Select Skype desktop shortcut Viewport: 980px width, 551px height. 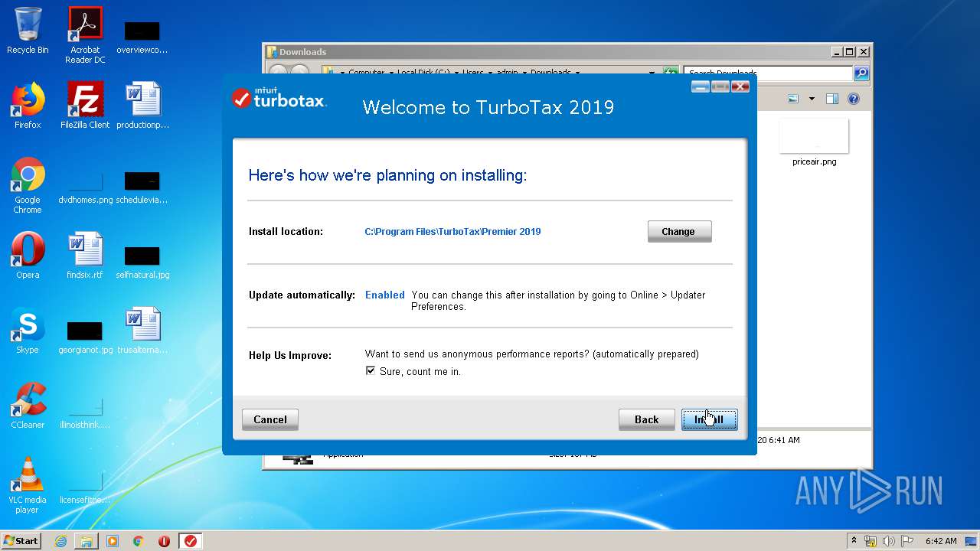click(x=28, y=331)
